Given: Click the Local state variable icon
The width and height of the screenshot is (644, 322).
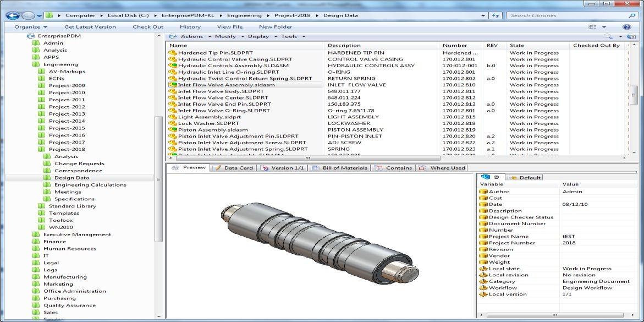Looking at the screenshot, I should point(483,269).
